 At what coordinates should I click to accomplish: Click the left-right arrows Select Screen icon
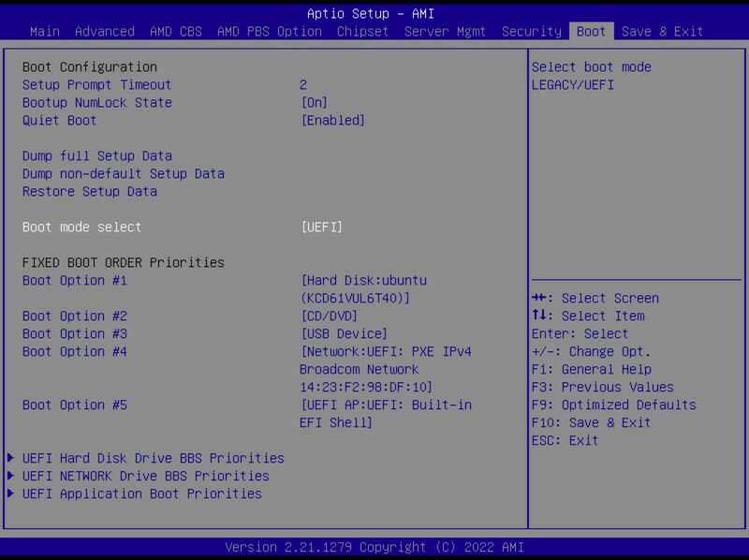[x=539, y=298]
